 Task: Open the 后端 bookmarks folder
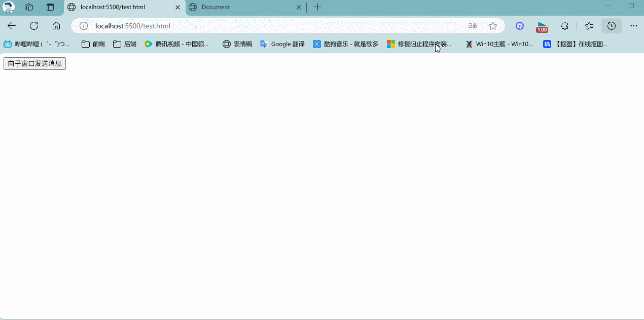tap(125, 44)
